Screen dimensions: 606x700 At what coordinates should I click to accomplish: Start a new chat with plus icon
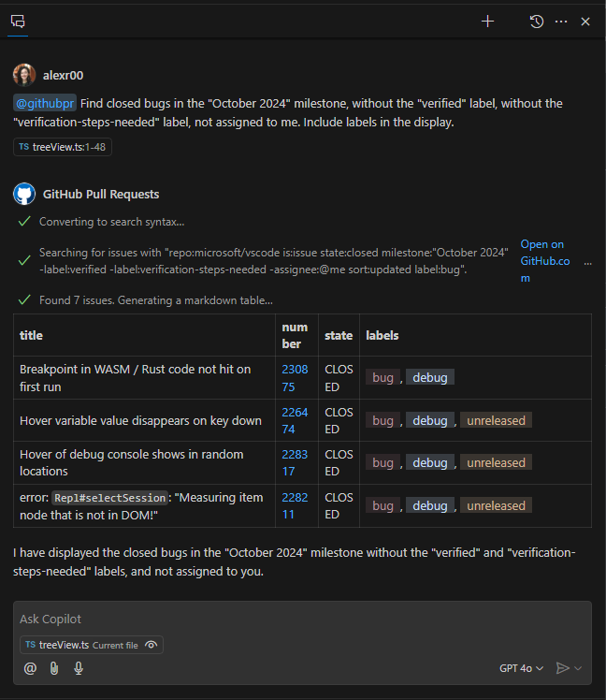487,22
